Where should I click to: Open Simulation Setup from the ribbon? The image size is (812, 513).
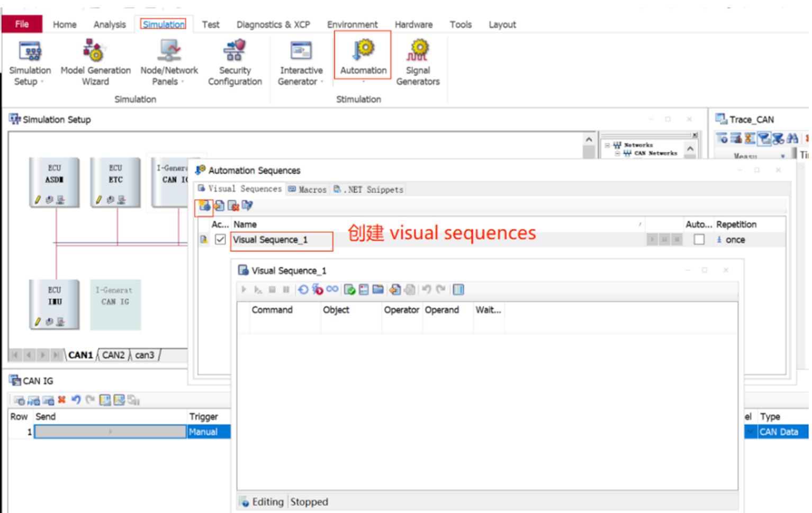(30, 62)
